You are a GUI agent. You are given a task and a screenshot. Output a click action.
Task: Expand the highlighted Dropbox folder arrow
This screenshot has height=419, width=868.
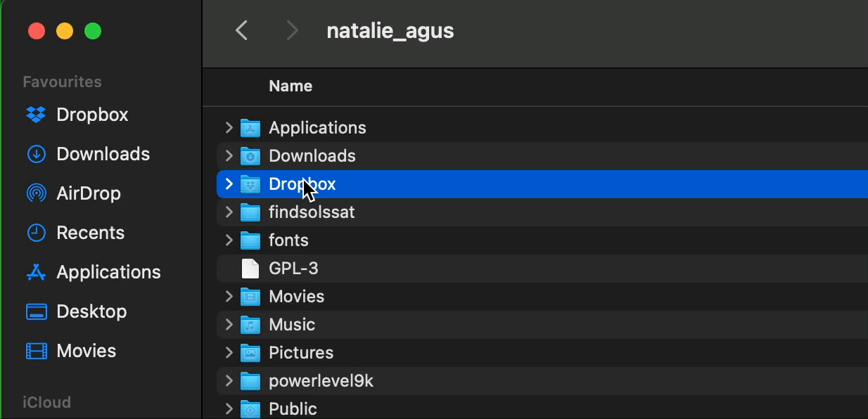[x=229, y=183]
